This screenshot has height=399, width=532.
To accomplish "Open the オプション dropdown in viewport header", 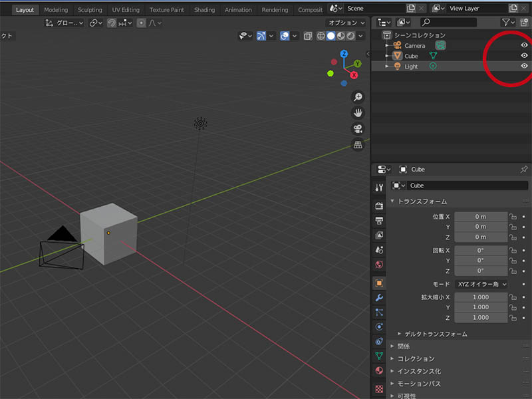I will 346,23.
